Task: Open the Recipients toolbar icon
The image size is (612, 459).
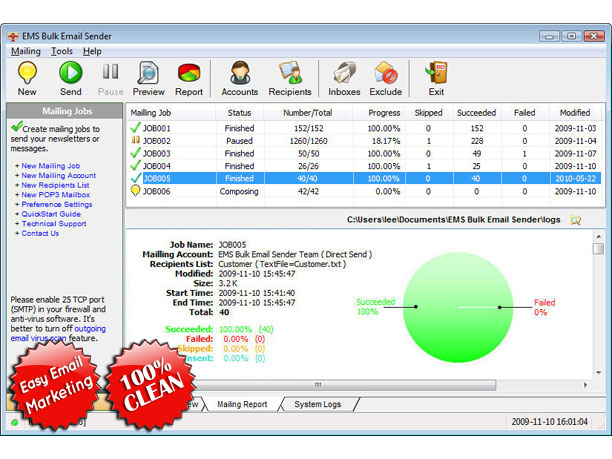Action: [290, 73]
